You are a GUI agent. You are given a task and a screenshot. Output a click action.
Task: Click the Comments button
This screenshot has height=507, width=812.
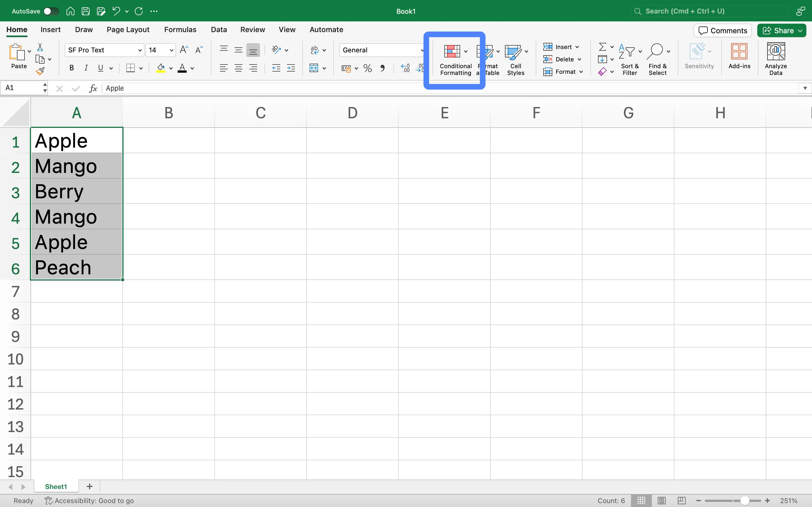coord(723,30)
